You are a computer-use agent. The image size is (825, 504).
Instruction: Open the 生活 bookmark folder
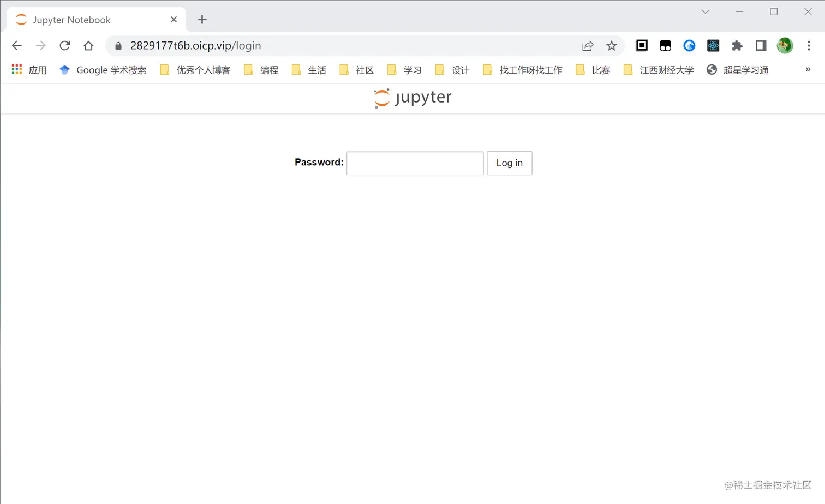coord(309,70)
